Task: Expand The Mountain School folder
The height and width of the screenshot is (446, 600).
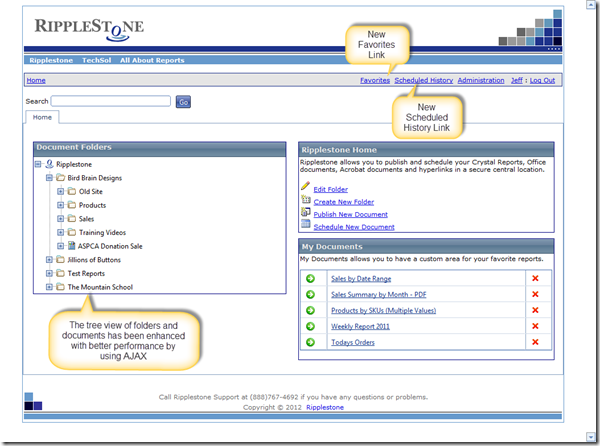Action: coord(49,287)
